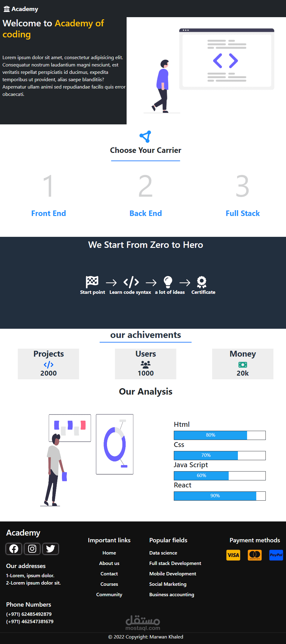Click the Certificate award icon
286x644 pixels.
201,282
